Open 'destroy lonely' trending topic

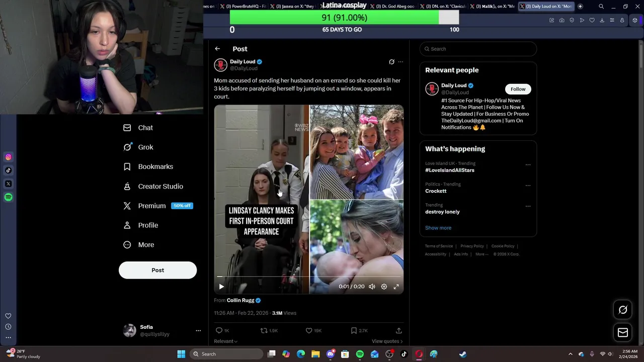point(442,212)
